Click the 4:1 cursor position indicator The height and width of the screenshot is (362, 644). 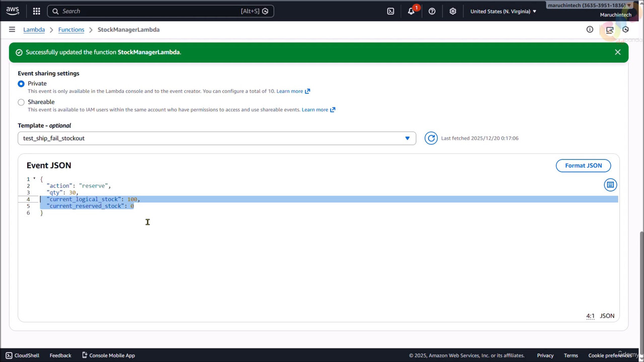pos(590,316)
